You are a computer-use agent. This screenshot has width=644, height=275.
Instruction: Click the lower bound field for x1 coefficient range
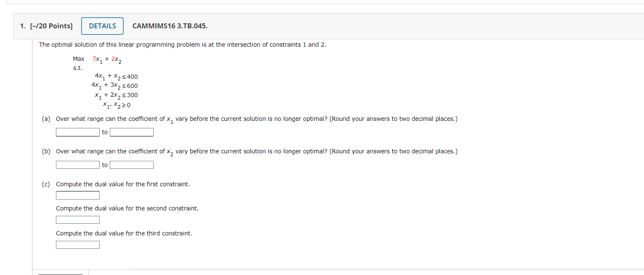point(78,132)
